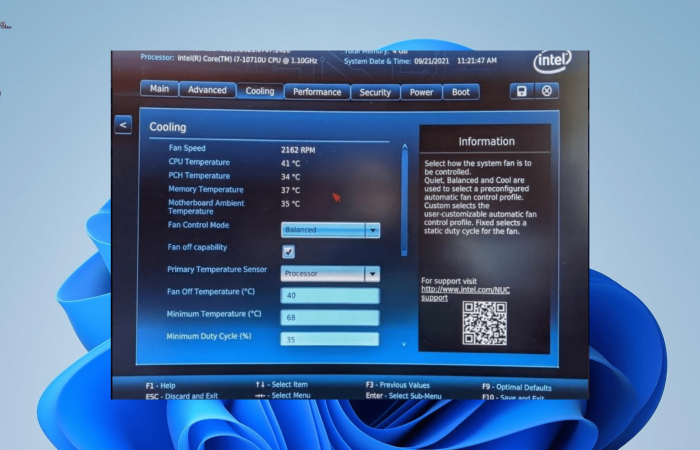Click the back arrow button left of Cooling
Screen dimensions: 700x450
point(123,125)
